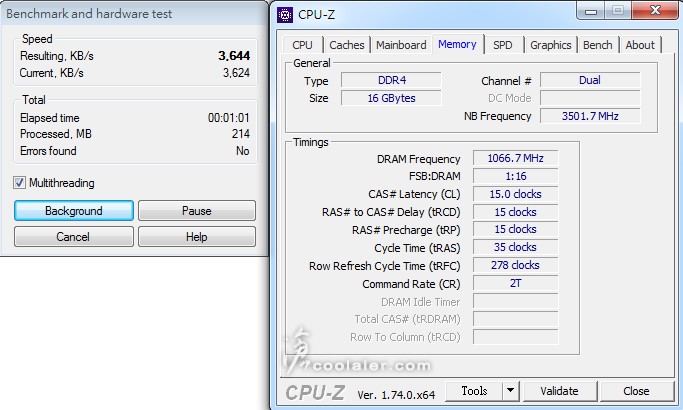The width and height of the screenshot is (683, 410).
Task: Click the NB Frequency value 3501.7 MHz
Action: [590, 116]
